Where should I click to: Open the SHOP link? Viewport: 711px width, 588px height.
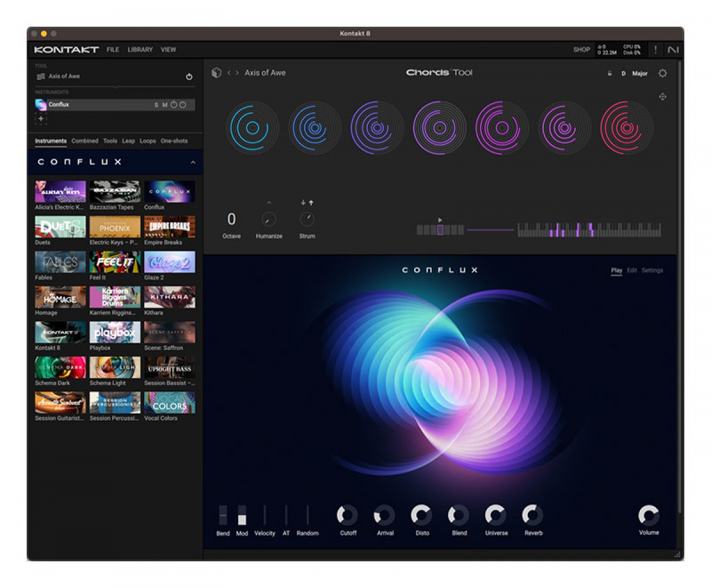pyautogui.click(x=581, y=50)
